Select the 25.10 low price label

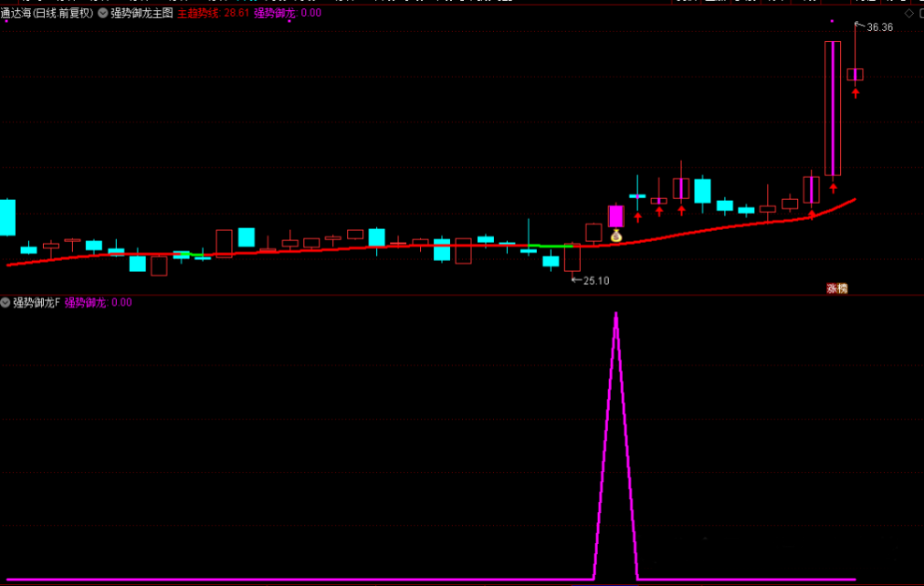(x=596, y=281)
